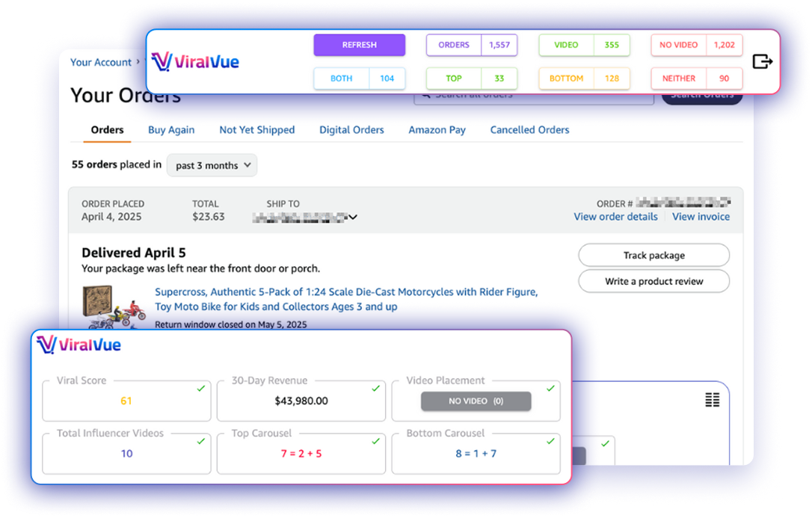Click the $43,980.00 revenue value
The width and height of the screenshot is (812, 518).
pos(301,401)
